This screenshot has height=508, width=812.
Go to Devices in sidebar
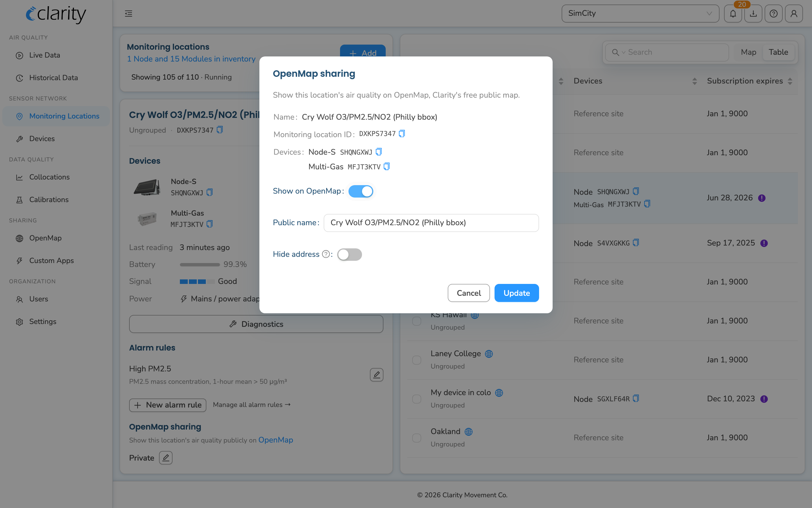pos(56,138)
